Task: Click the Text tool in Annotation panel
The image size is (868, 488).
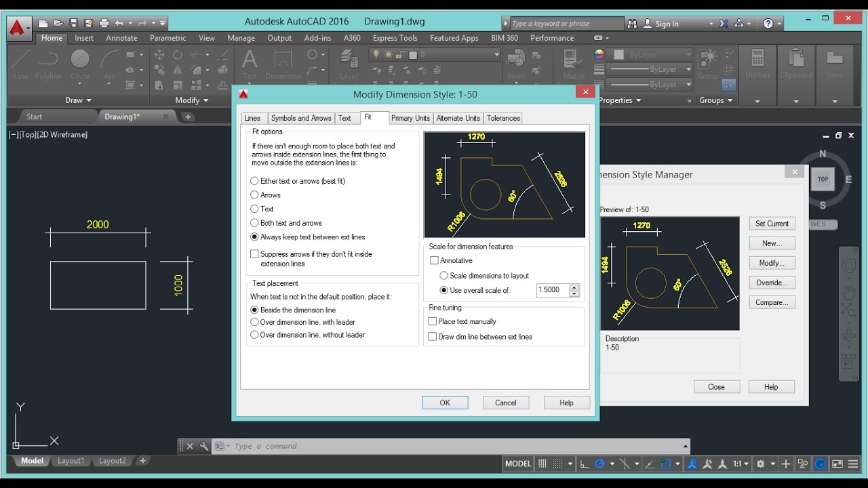Action: tap(250, 65)
